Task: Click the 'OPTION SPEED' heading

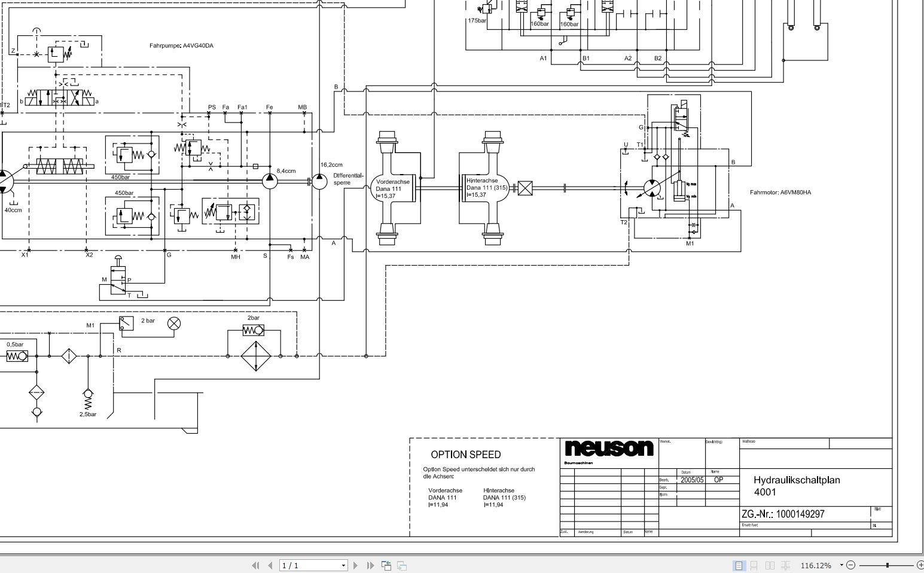Action: point(466,455)
